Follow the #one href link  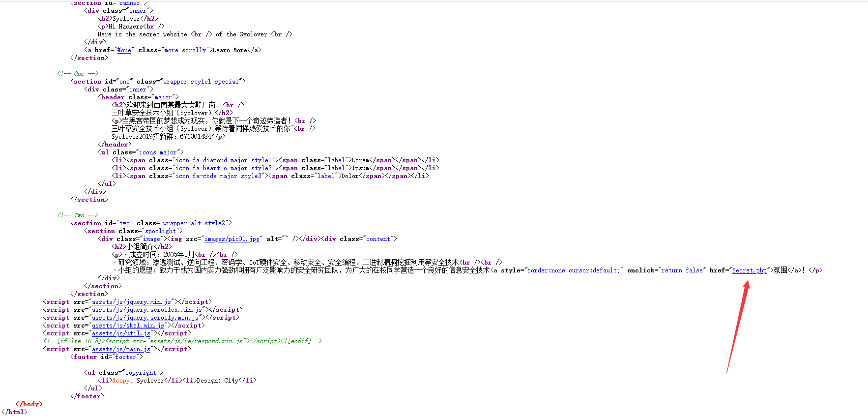point(124,50)
